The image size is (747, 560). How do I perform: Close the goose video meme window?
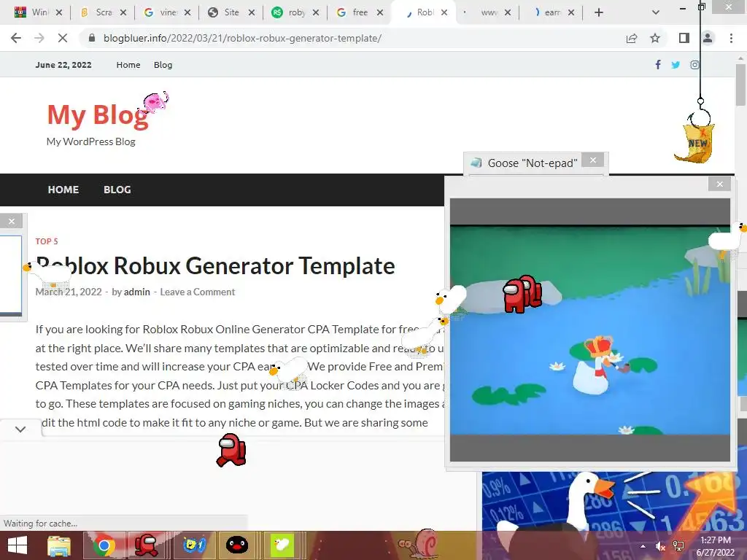click(719, 184)
